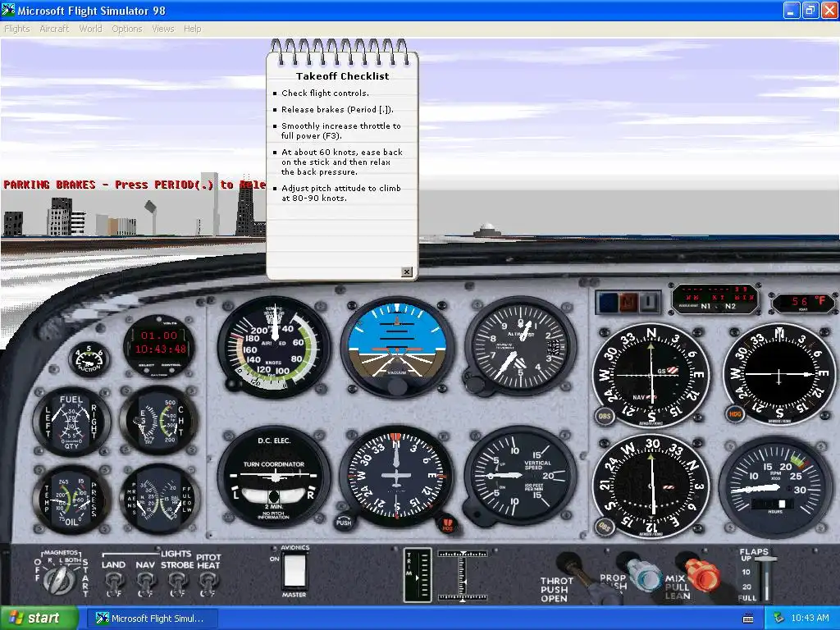Click the RPM tachometer gauge
Image resolution: width=840 pixels, height=630 pixels.
[775, 487]
